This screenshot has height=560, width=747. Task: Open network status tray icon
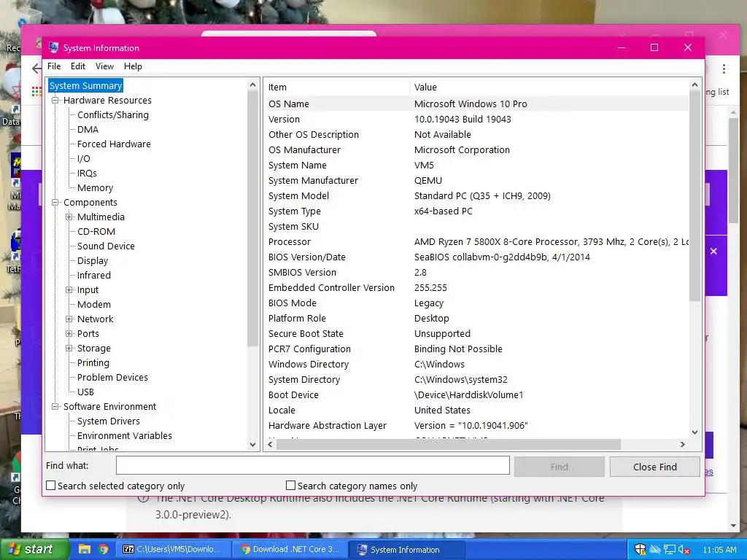670,550
